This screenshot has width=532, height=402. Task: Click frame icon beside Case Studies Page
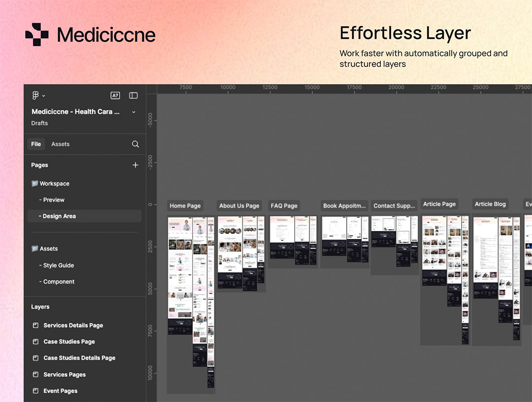tap(35, 342)
